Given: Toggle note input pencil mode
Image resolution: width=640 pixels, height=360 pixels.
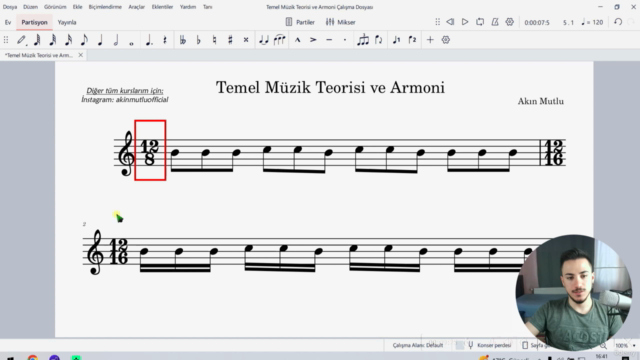Looking at the screenshot, I should [21, 40].
